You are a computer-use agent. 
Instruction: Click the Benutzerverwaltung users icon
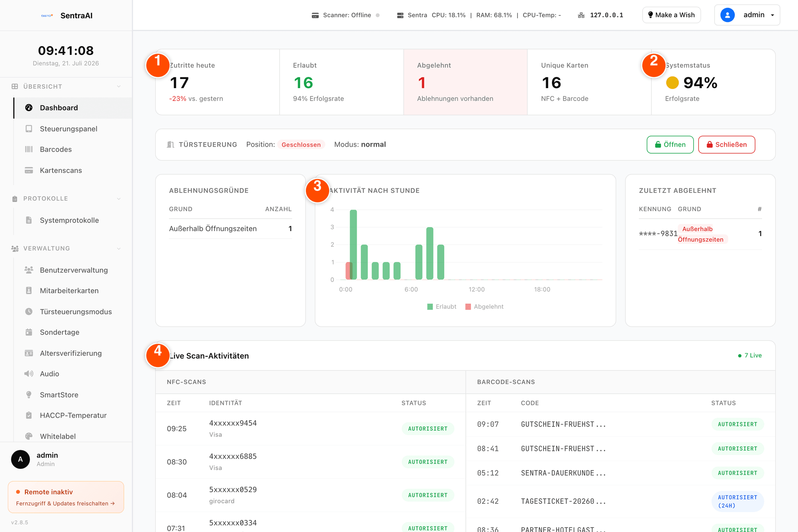[x=29, y=270]
